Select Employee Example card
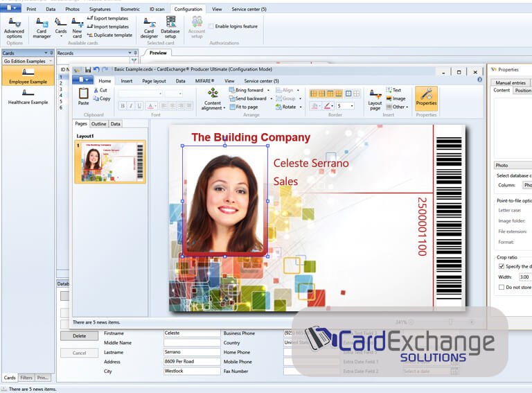 [28, 76]
